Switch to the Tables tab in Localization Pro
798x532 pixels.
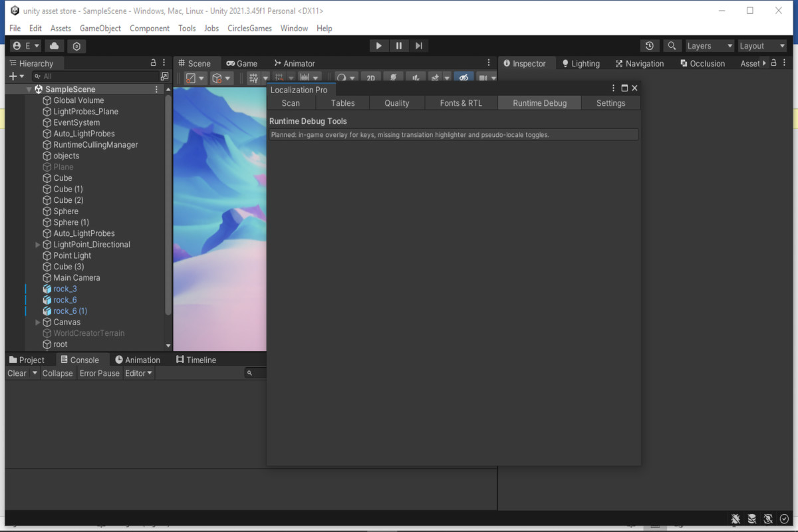342,102
